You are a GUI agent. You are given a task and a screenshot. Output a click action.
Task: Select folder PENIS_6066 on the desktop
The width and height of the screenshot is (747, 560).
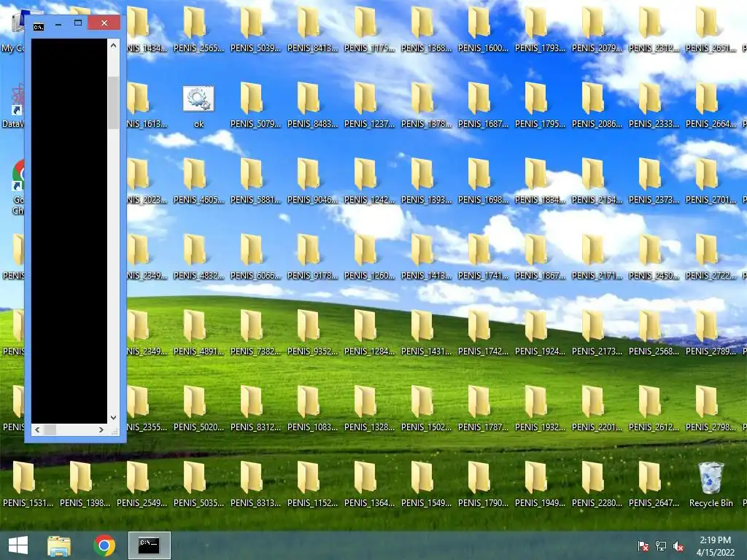(255, 257)
